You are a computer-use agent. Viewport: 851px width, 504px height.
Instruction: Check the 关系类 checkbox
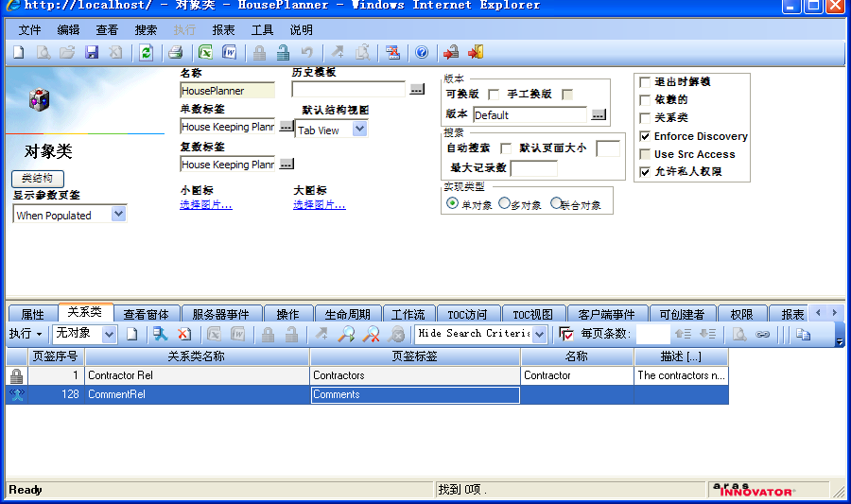tap(645, 118)
